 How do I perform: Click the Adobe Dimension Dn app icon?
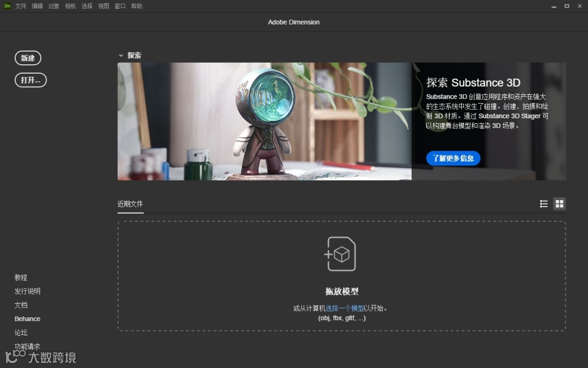pyautogui.click(x=7, y=6)
